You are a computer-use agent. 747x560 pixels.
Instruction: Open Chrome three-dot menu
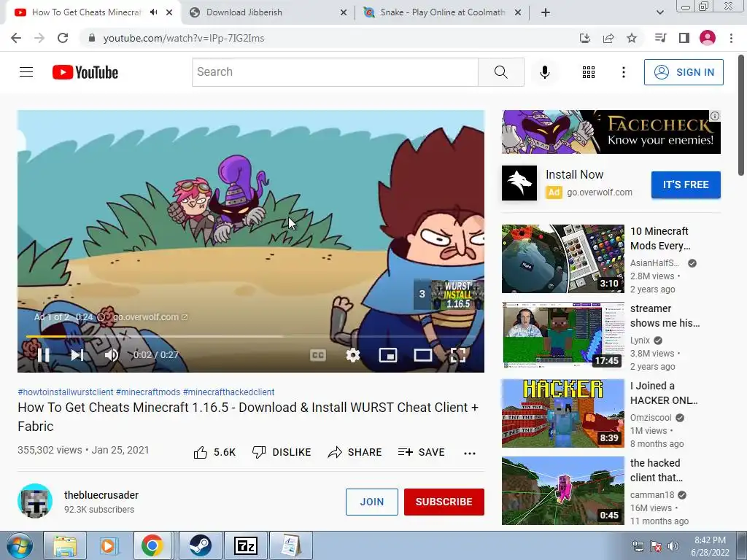point(731,38)
